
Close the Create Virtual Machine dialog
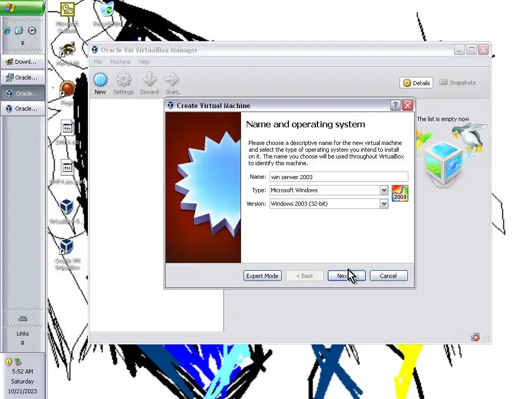[407, 105]
